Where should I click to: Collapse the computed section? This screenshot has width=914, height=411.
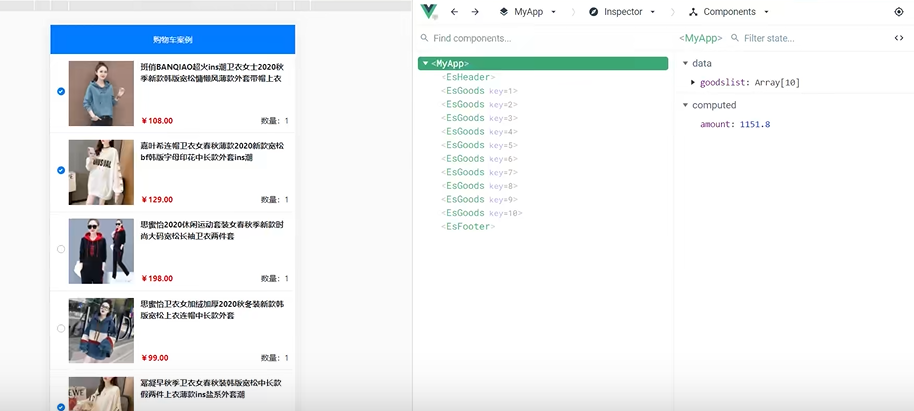(x=685, y=105)
